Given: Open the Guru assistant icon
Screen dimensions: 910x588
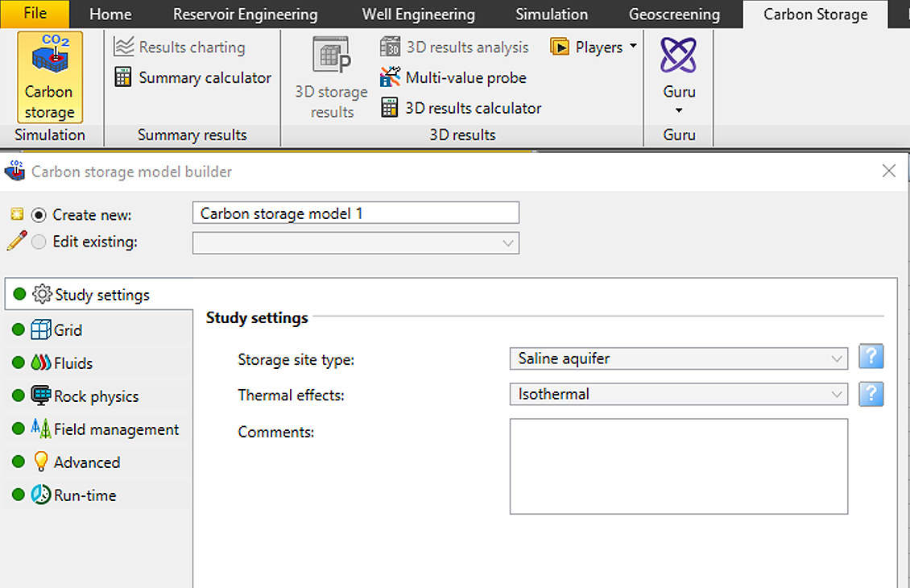Looking at the screenshot, I should coord(678,57).
